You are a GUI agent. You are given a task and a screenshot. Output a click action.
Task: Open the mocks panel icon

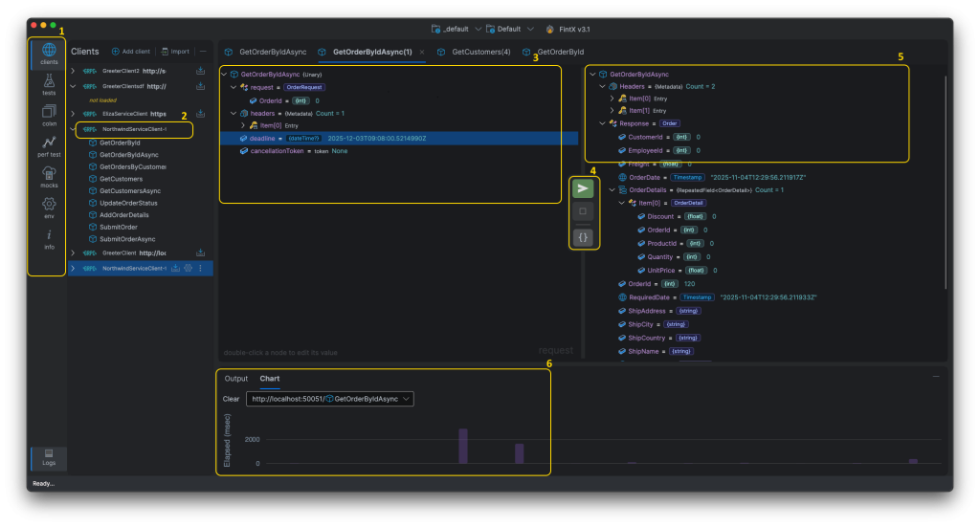tap(49, 176)
